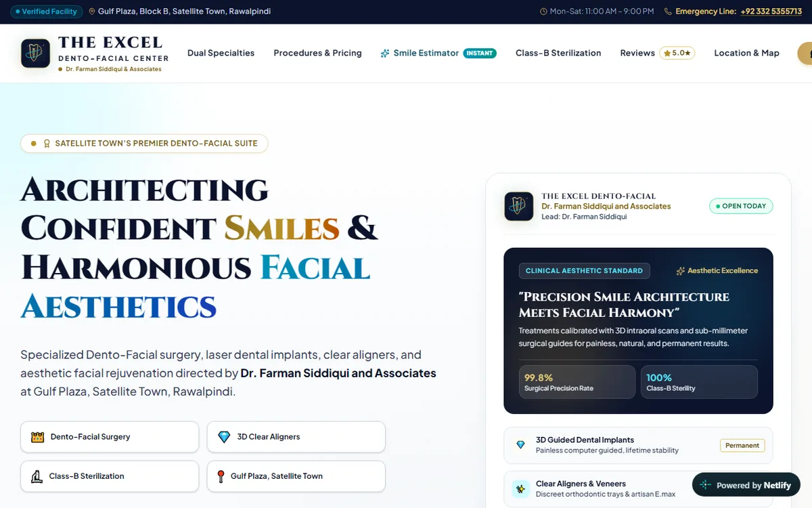The width and height of the screenshot is (812, 508).
Task: Click the Powered by Netlify badge
Action: [746, 485]
